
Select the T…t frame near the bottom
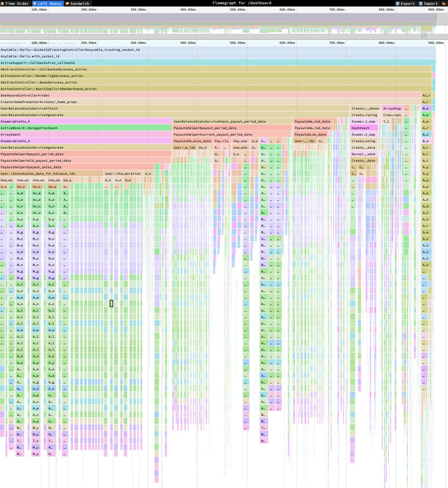tap(36, 440)
